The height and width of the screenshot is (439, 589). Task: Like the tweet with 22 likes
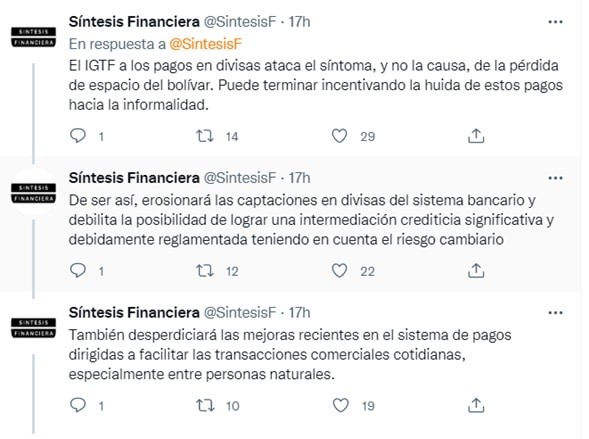[339, 270]
